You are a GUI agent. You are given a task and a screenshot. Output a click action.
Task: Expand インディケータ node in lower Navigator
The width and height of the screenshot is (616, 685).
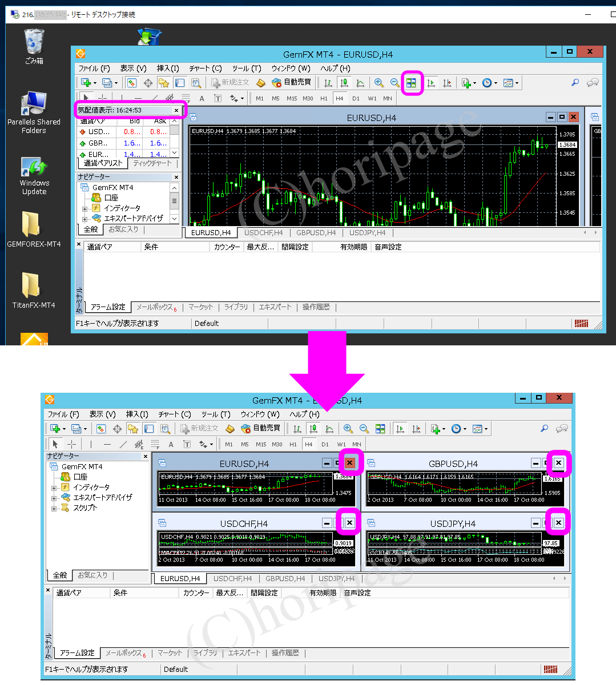[54, 487]
